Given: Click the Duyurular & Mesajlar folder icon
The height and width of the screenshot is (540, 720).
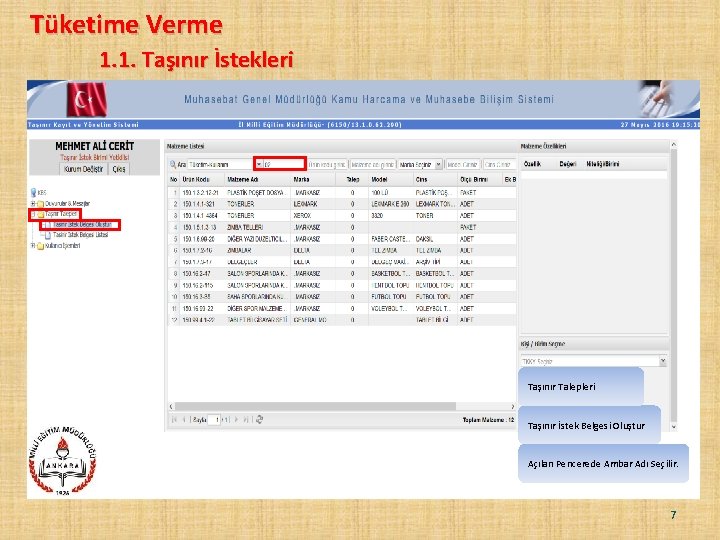Looking at the screenshot, I should (x=40, y=203).
